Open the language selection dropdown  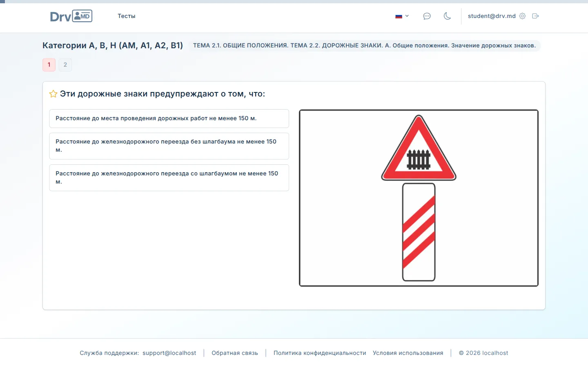tap(402, 16)
